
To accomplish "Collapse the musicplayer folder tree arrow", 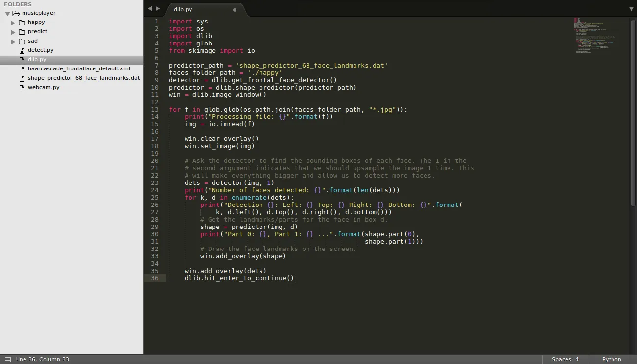I will point(7,14).
